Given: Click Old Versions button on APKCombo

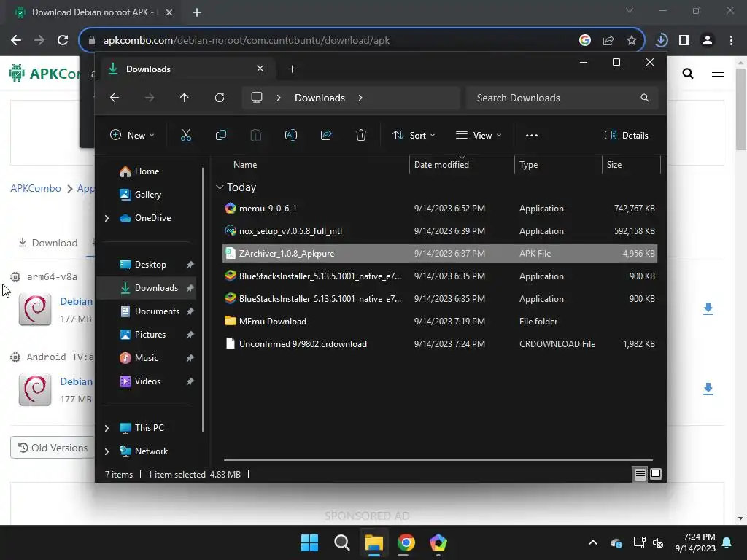Looking at the screenshot, I should click(53, 448).
